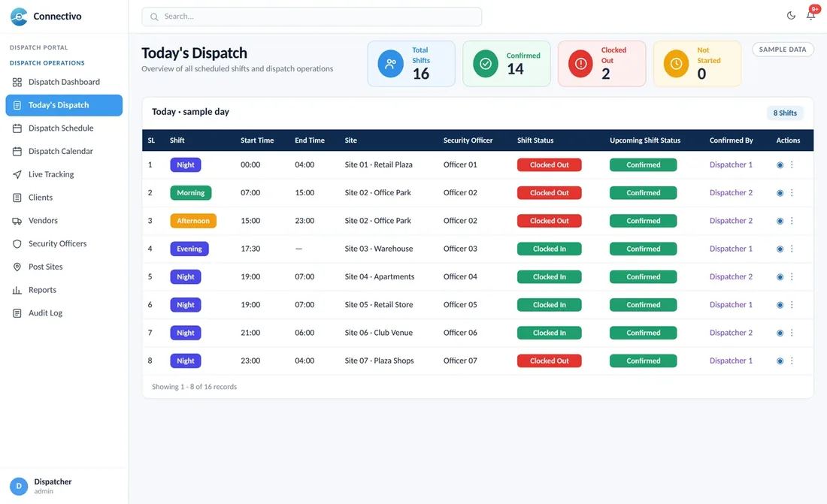Viewport: 827px width, 504px height.
Task: Click the Clocked Out alert icon
Action: 580,64
